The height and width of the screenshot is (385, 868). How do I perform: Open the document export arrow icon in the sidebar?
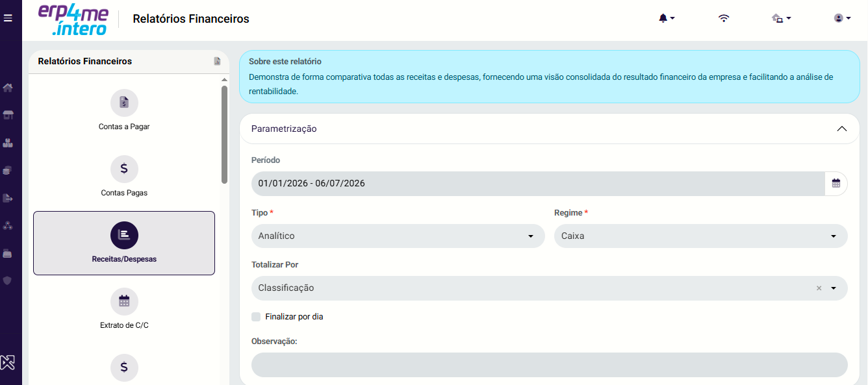click(x=8, y=197)
